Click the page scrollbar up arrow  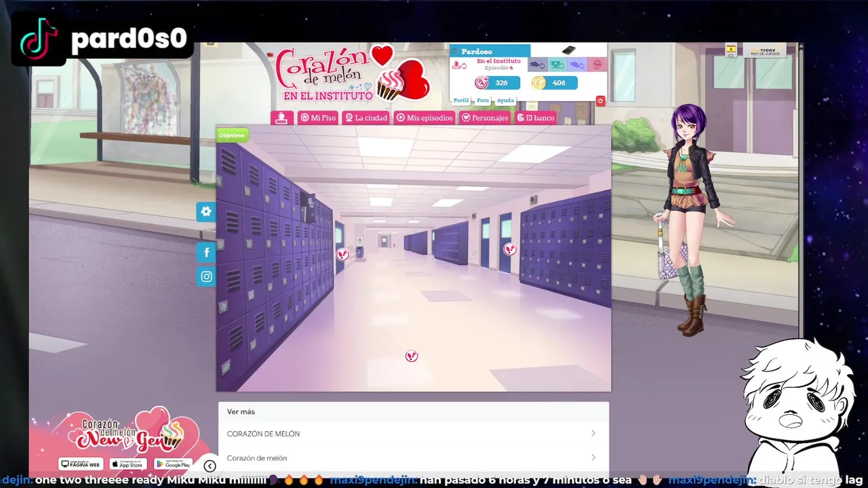pos(801,46)
